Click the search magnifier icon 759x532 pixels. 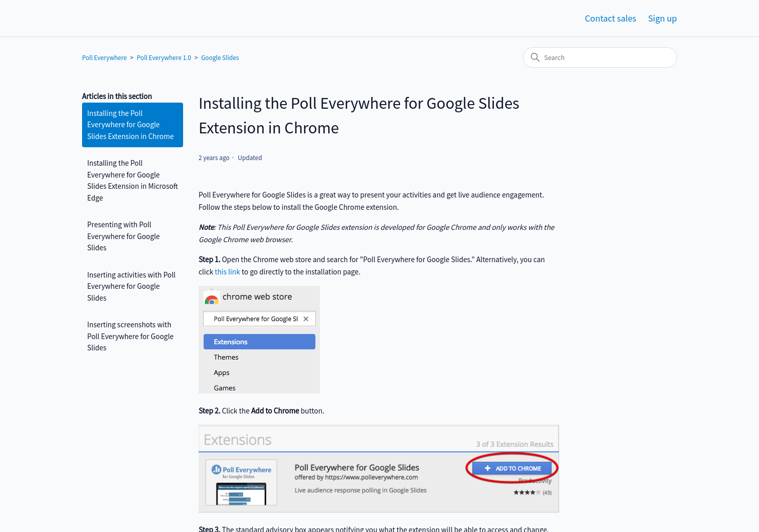tap(535, 57)
